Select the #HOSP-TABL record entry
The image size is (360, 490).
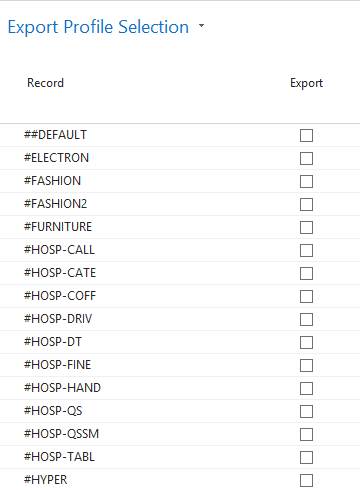[59, 457]
